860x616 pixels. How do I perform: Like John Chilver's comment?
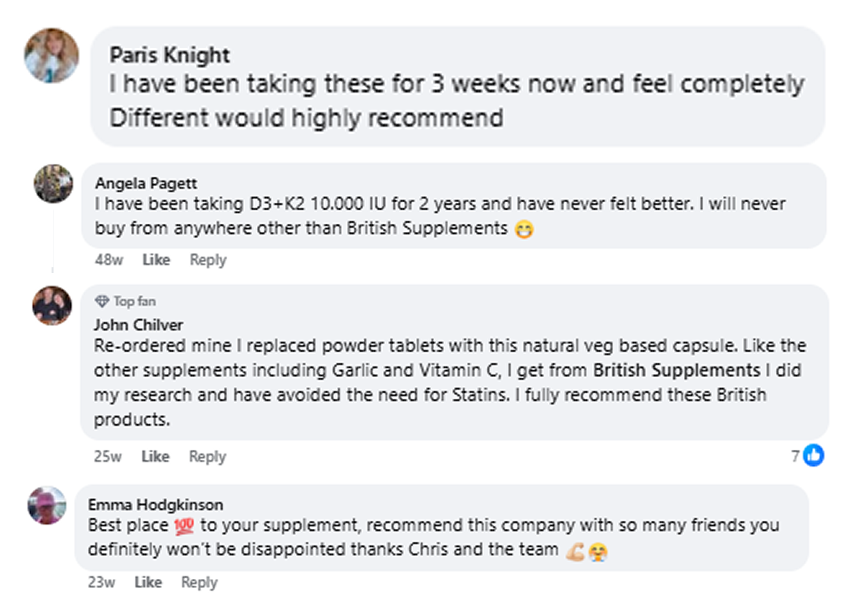pos(155,456)
